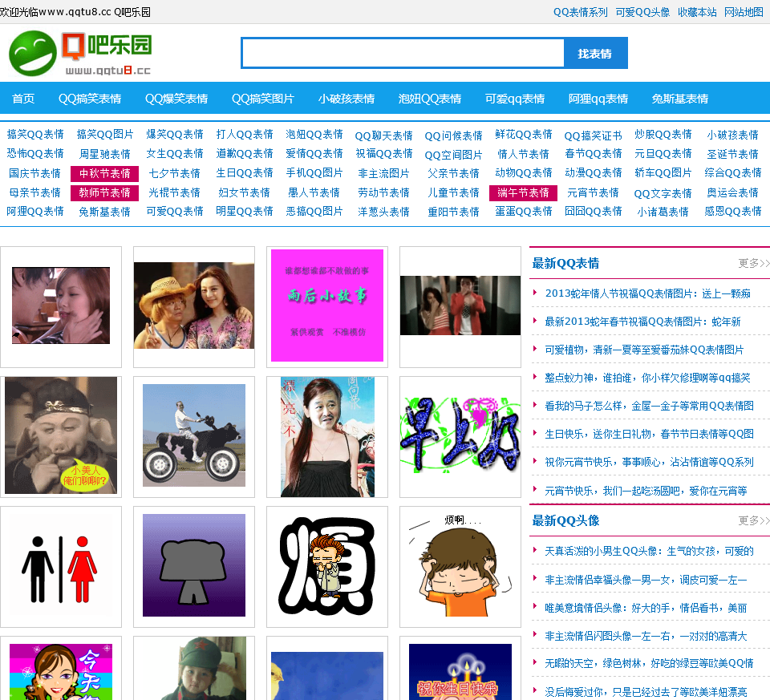Open the child in green army cap thumbnail
The height and width of the screenshot is (700, 770).
coord(194,669)
